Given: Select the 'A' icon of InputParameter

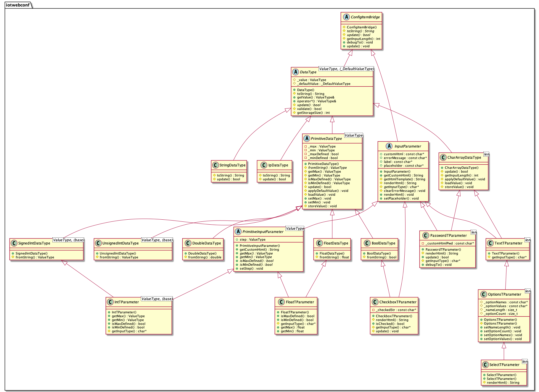Looking at the screenshot, I should click(x=389, y=146).
